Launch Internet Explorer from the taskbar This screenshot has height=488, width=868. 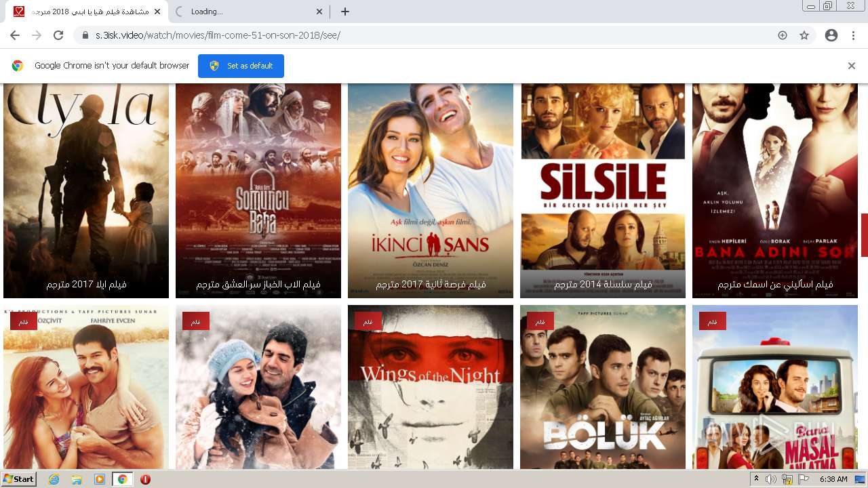54,479
